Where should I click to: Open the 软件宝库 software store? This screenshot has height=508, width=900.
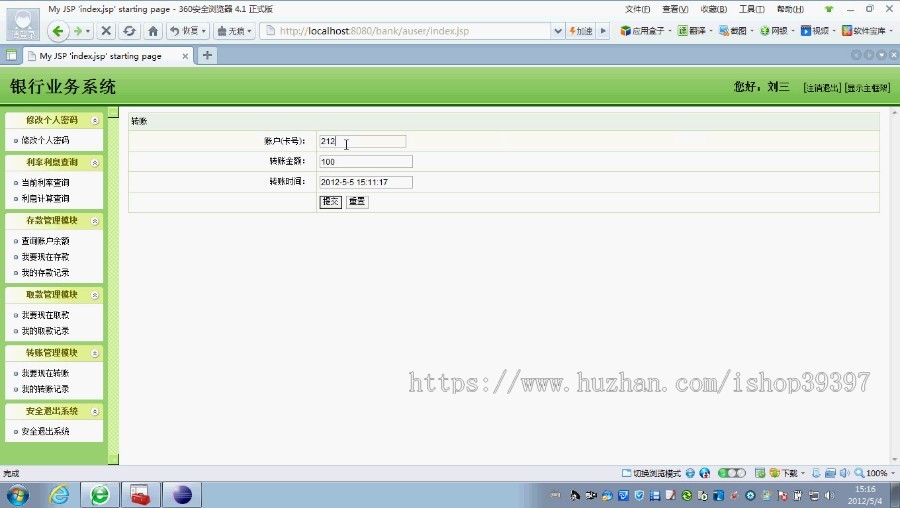(x=867, y=31)
